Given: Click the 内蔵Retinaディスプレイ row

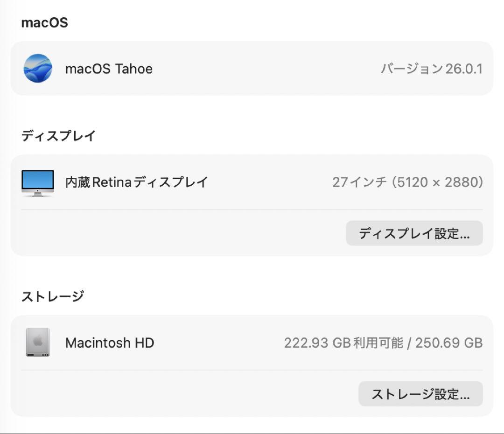Looking at the screenshot, I should coord(252,182).
